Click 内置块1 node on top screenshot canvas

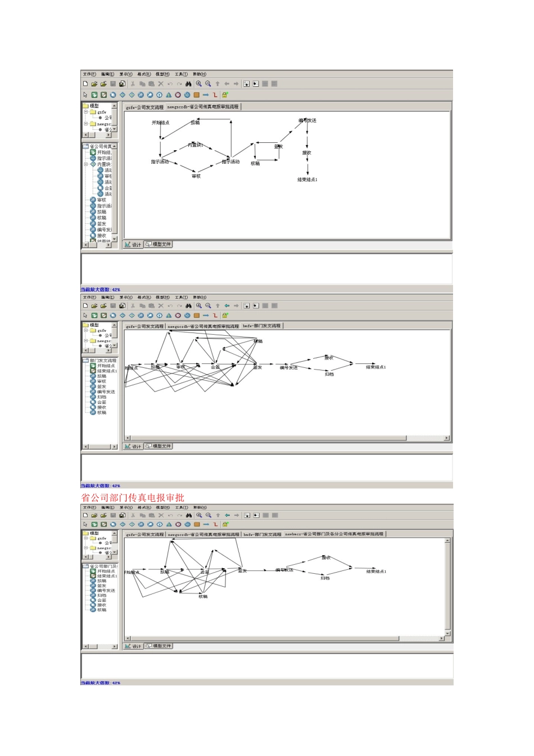[195, 145]
